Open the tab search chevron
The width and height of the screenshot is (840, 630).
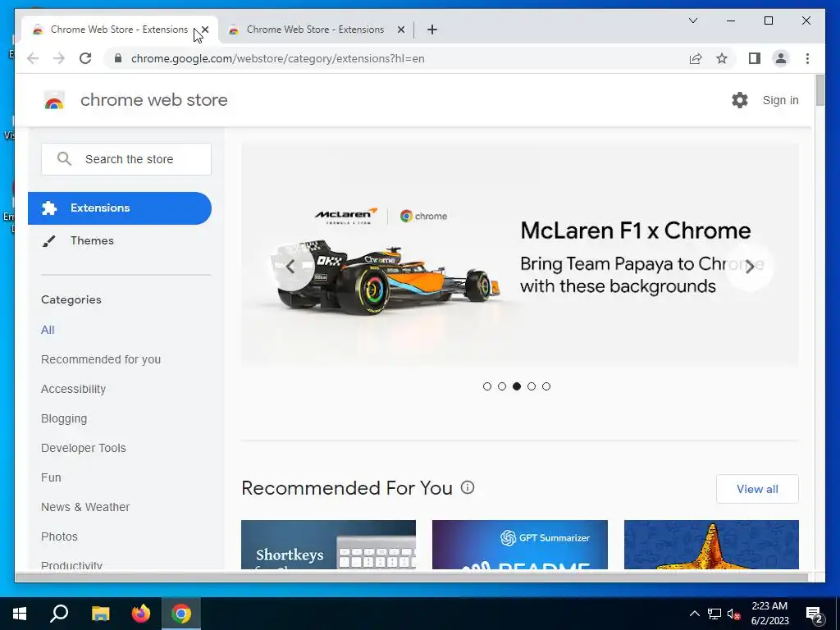[x=693, y=21]
